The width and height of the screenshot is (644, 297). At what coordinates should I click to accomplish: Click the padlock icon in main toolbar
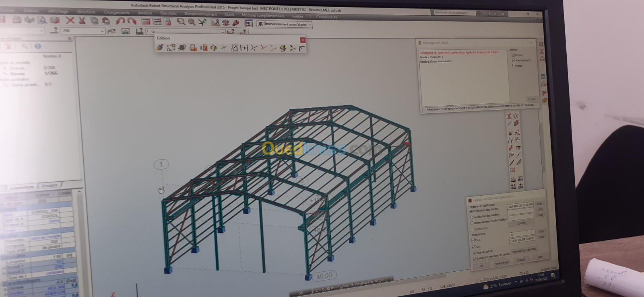(168, 22)
